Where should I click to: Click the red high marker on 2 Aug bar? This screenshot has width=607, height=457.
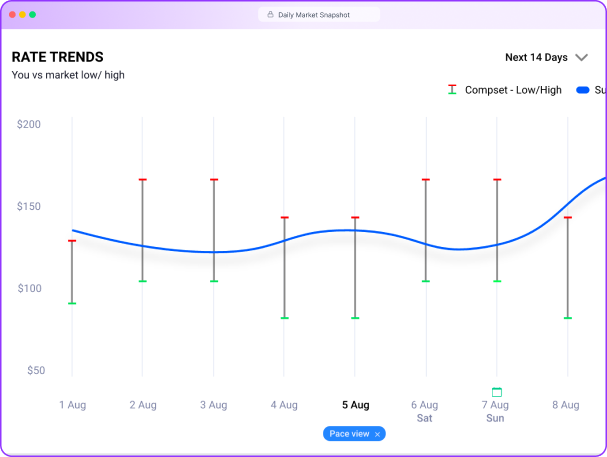tap(143, 180)
